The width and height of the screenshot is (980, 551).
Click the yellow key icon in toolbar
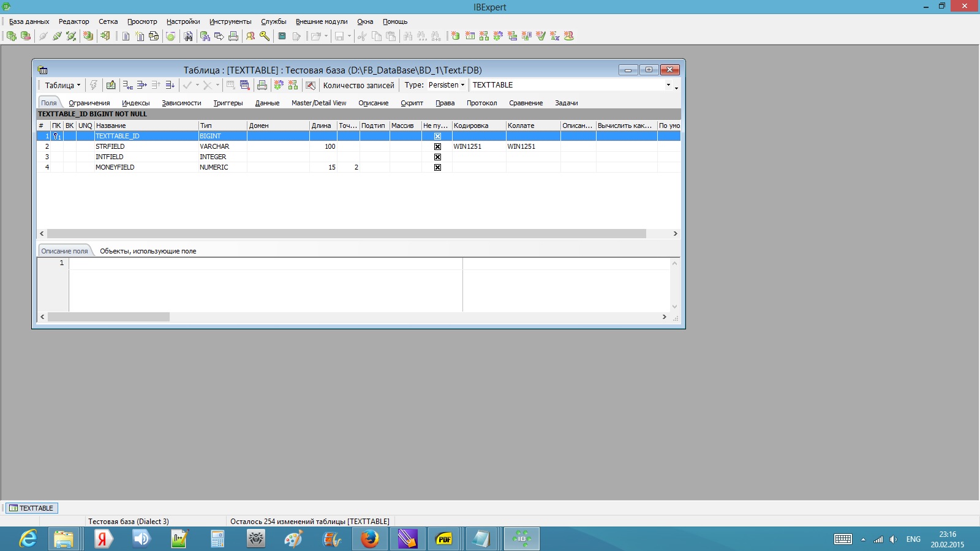(265, 36)
